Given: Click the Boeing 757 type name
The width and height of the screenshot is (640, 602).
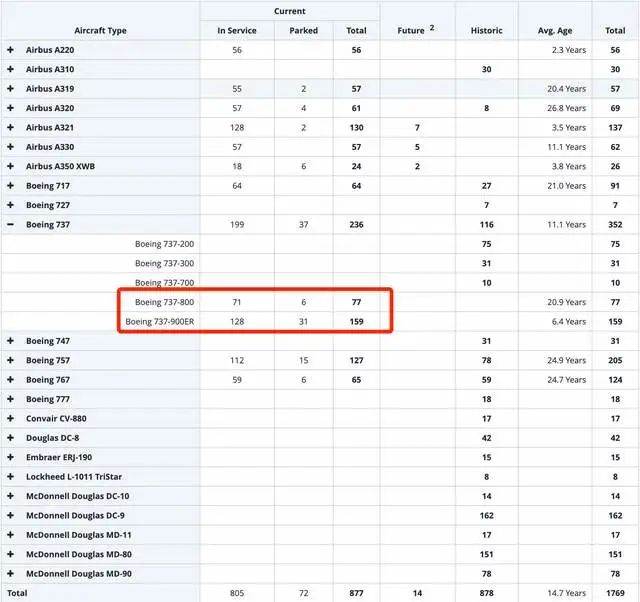Looking at the screenshot, I should (x=48, y=360).
